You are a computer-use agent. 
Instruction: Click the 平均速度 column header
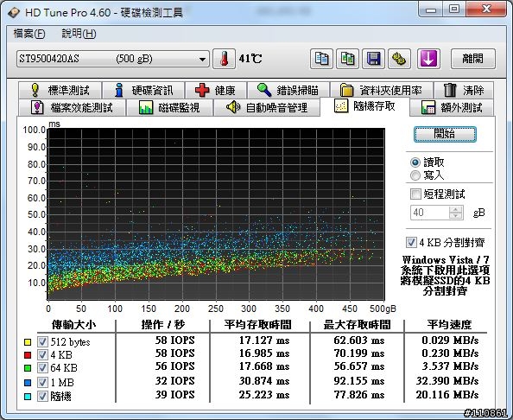pyautogui.click(x=450, y=325)
